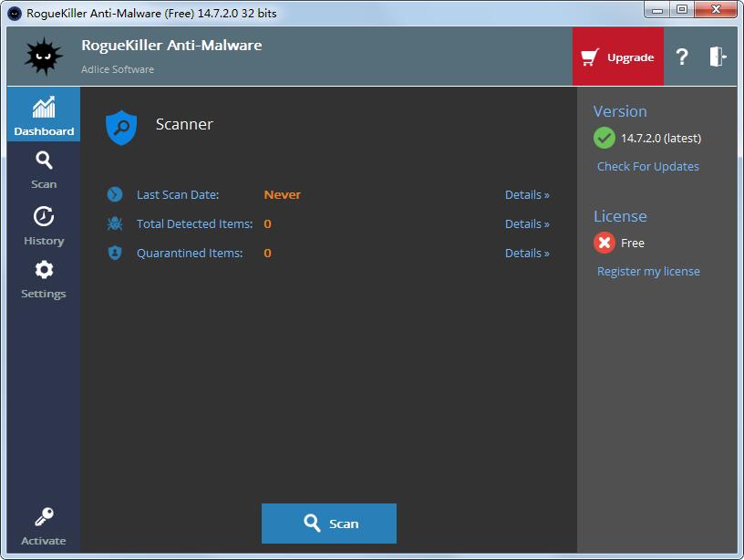Switch to the Dashboard tab

(44, 115)
